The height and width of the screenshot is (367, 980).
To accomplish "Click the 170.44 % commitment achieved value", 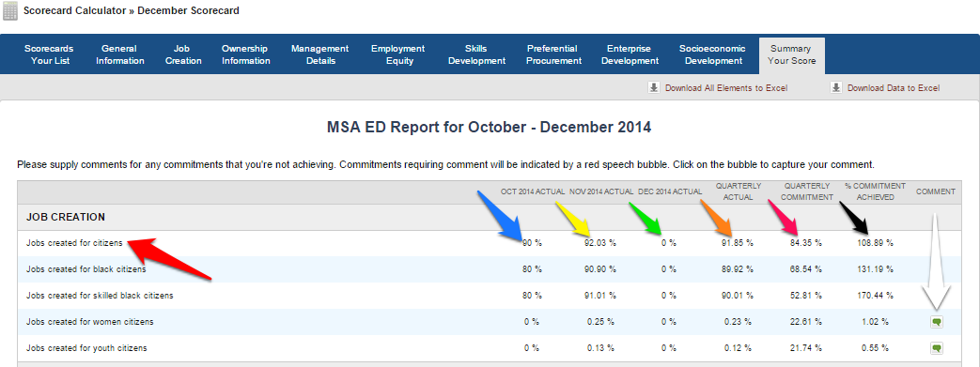I will 875,296.
